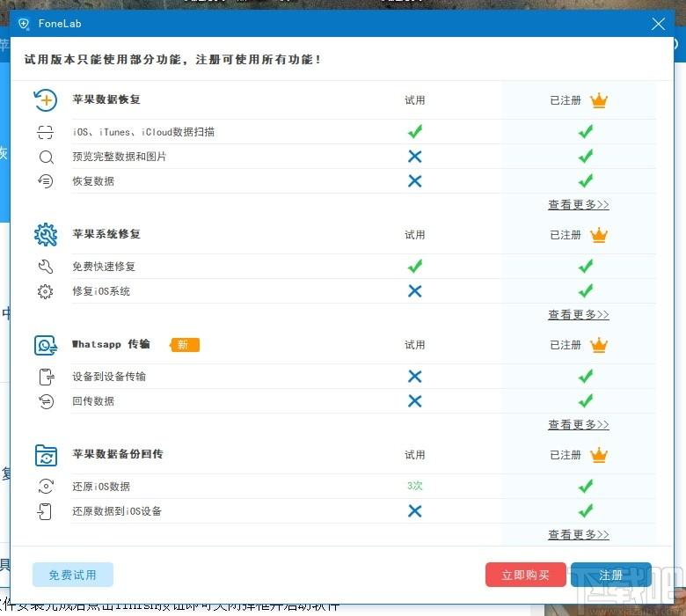Click the 苹果数据备份回传 heading text

point(118,454)
